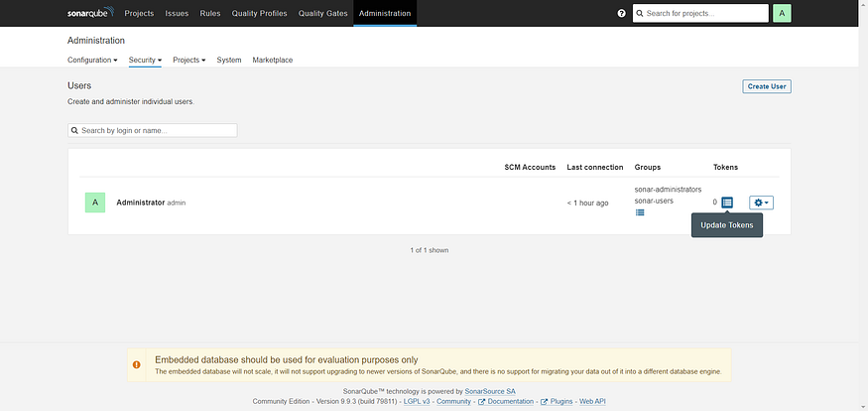Image resolution: width=868 pixels, height=411 pixels.
Task: Open the Plugins footer link
Action: coord(557,402)
